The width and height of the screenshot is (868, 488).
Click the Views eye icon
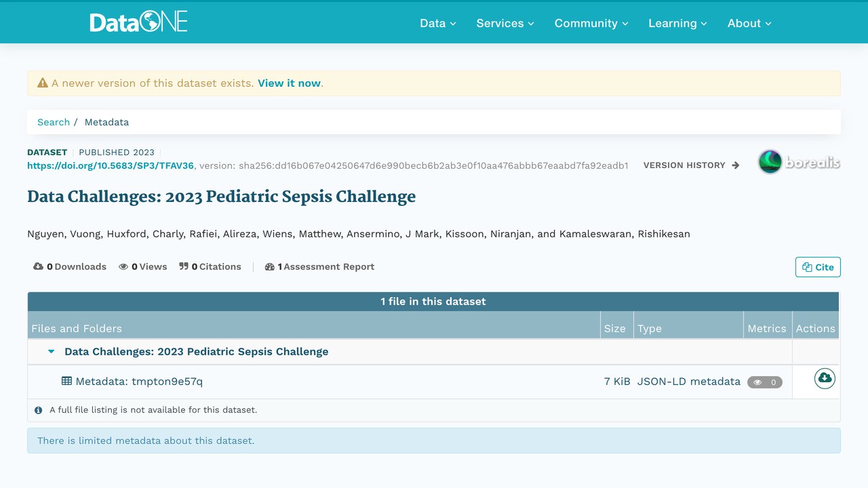[123, 266]
